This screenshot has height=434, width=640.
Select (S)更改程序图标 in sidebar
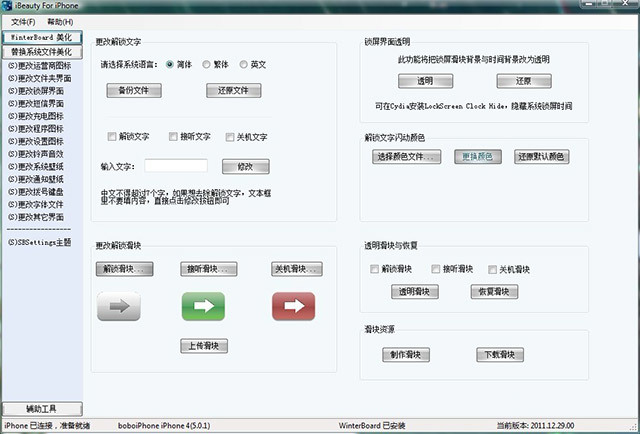pyautogui.click(x=36, y=129)
